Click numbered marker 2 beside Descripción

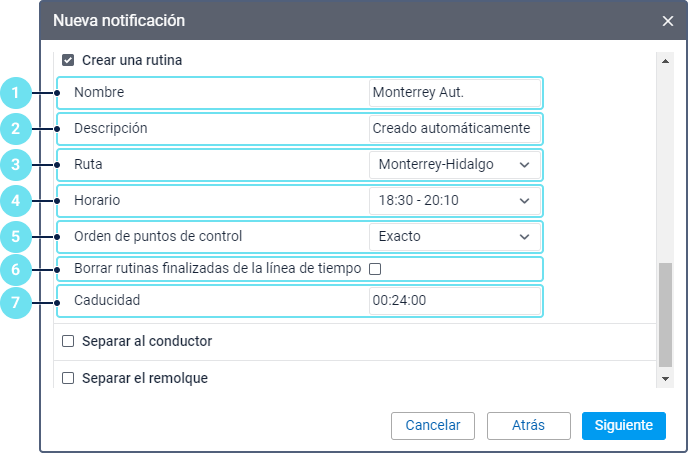pos(15,129)
